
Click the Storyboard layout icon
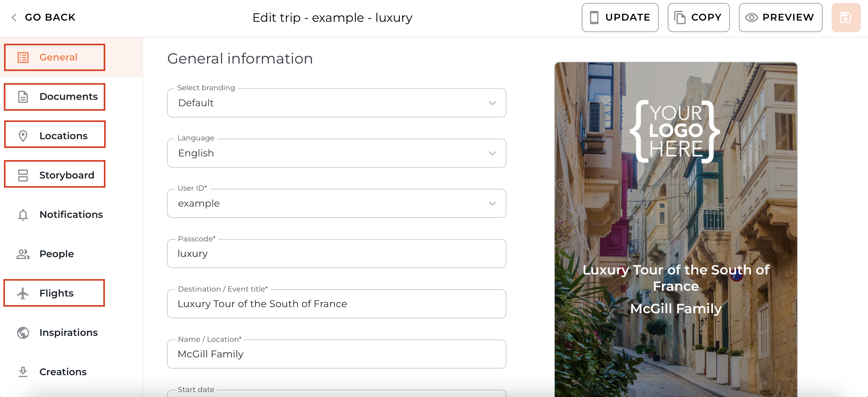click(x=23, y=175)
